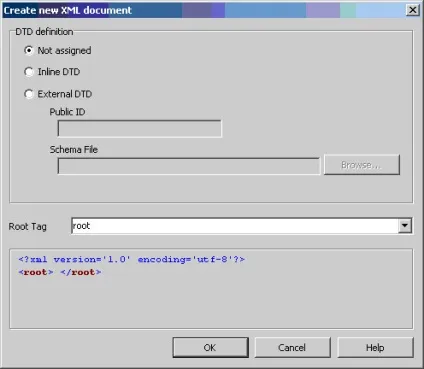
Task: Click the DTD definition group title
Action: coord(44,32)
